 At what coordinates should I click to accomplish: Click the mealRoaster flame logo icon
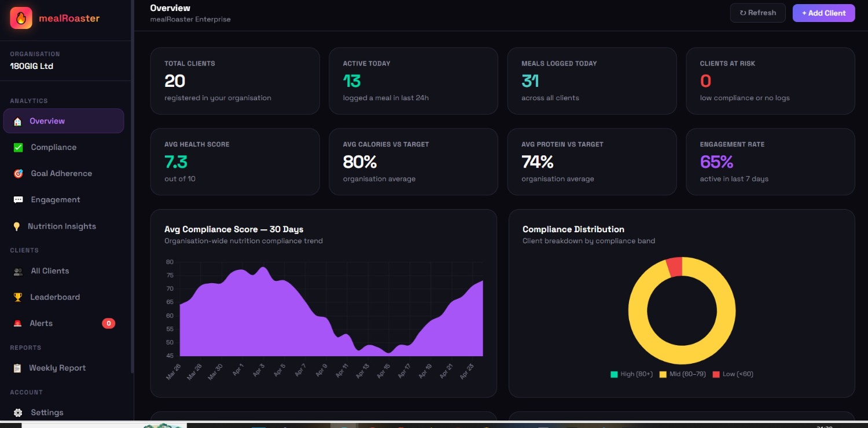tap(21, 18)
